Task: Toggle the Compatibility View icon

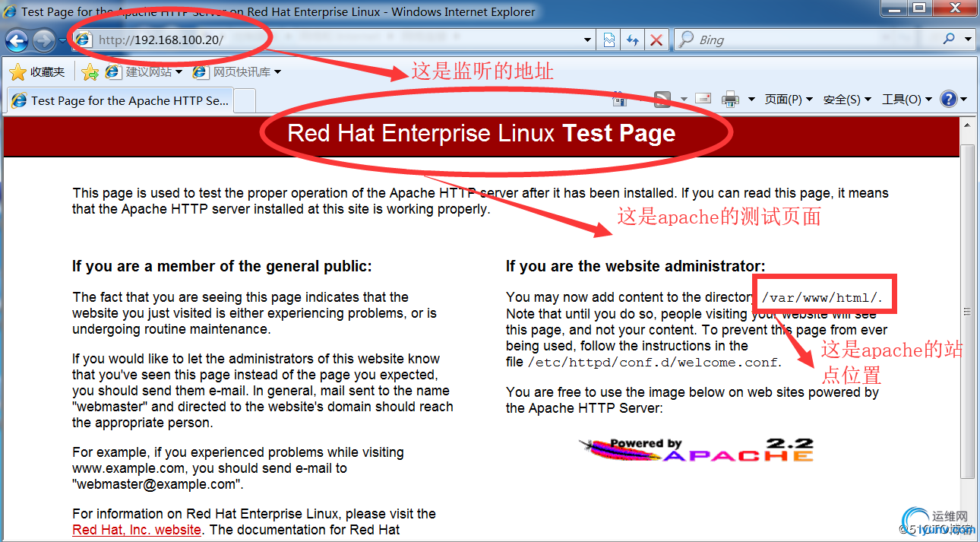Action: coord(609,40)
